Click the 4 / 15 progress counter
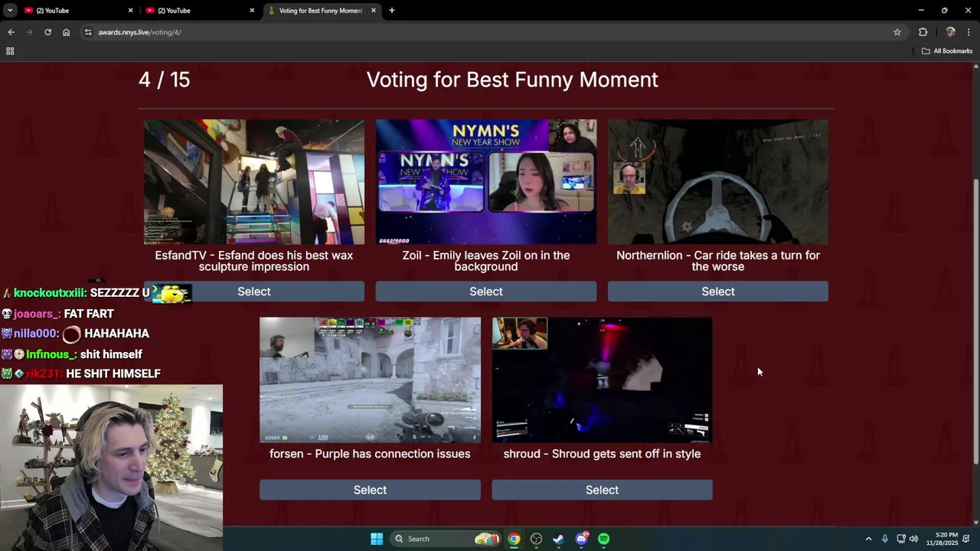 164,80
